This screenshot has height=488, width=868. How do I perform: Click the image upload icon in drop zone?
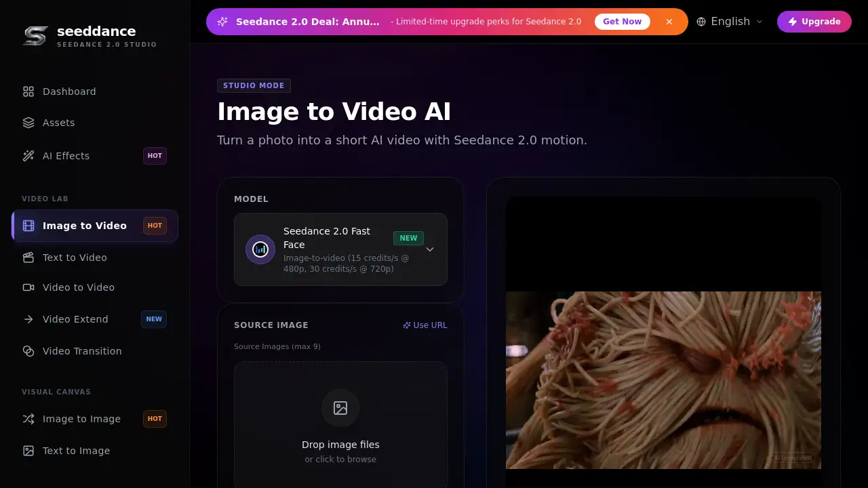[340, 408]
